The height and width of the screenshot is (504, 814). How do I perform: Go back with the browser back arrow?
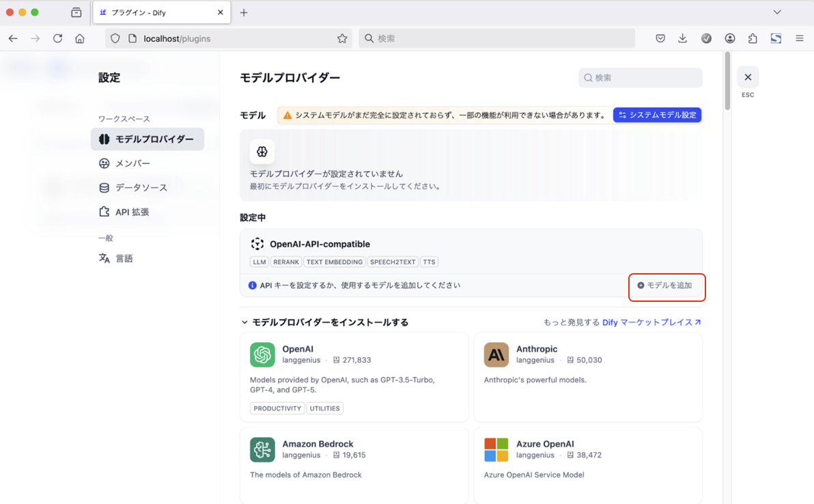(13, 38)
